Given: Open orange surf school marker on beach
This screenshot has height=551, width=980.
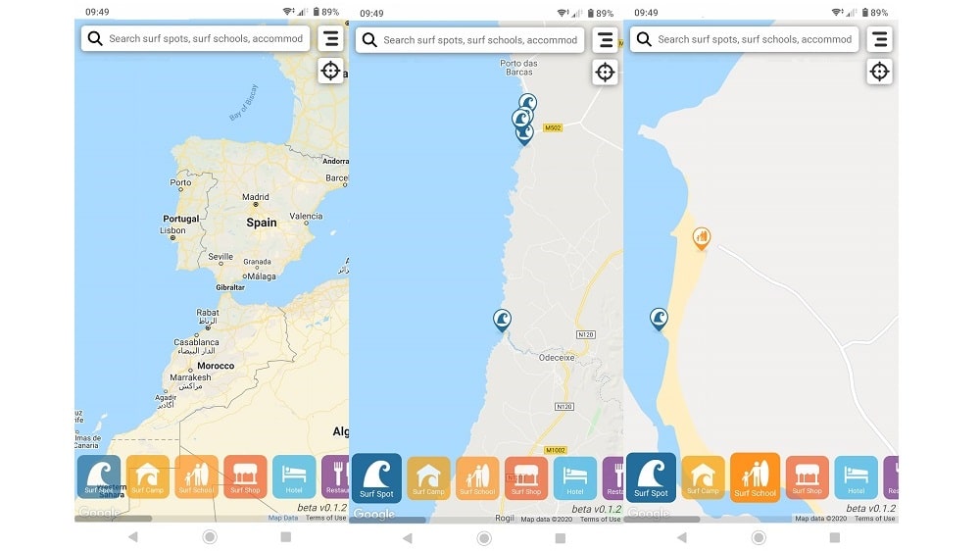Looking at the screenshot, I should tap(702, 238).
